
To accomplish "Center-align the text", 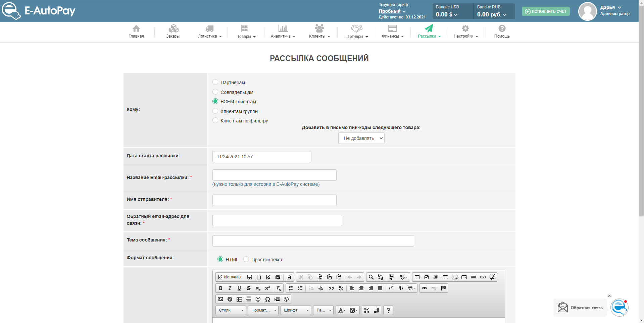I will [x=361, y=288].
